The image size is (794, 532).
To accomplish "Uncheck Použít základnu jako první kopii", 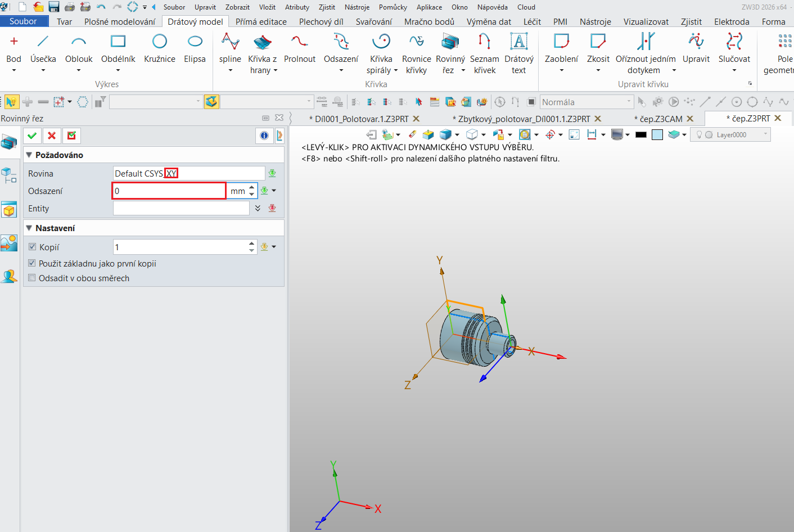I will (32, 263).
